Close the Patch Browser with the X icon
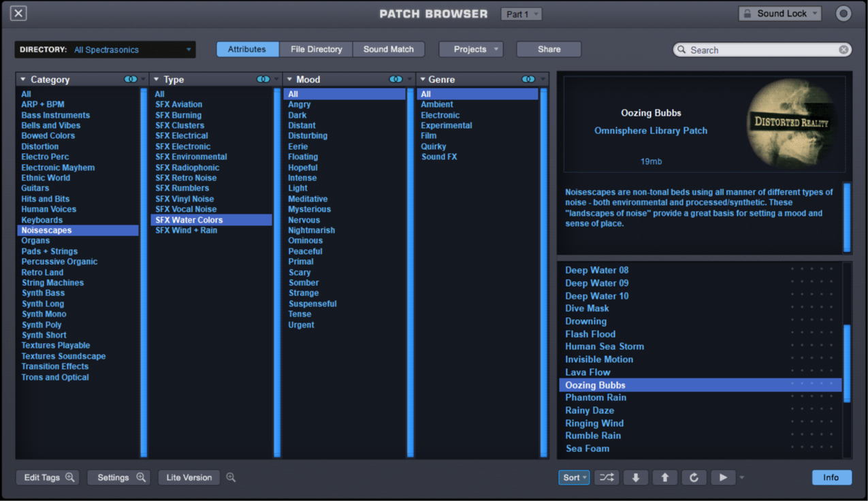The height and width of the screenshot is (501, 868). coord(19,13)
